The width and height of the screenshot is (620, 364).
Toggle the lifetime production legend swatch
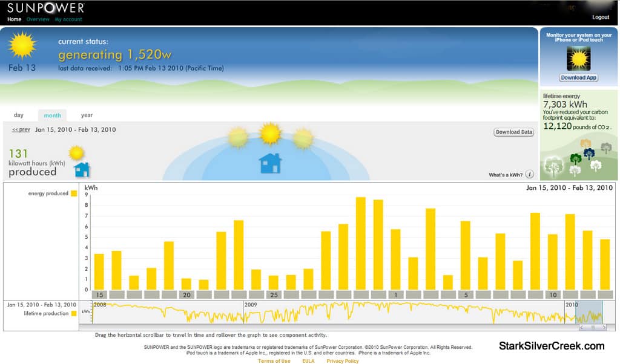74,314
